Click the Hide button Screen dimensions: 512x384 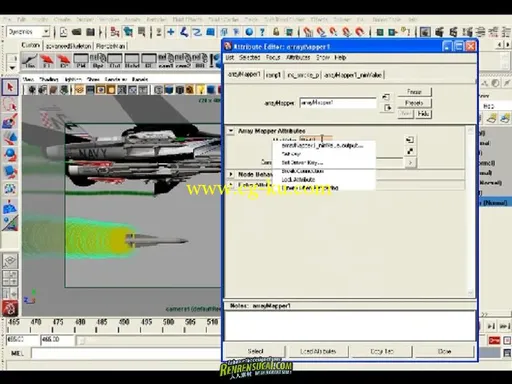point(423,114)
